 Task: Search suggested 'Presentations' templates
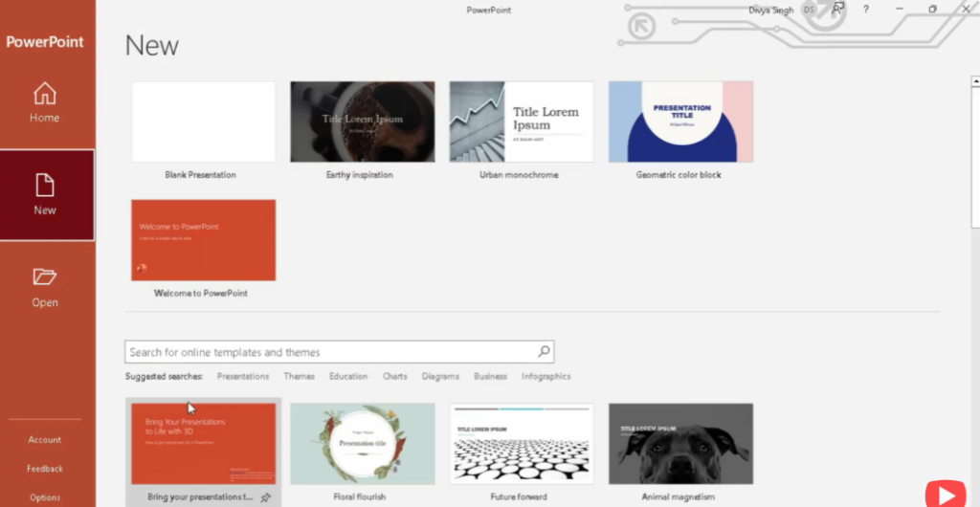(x=242, y=376)
